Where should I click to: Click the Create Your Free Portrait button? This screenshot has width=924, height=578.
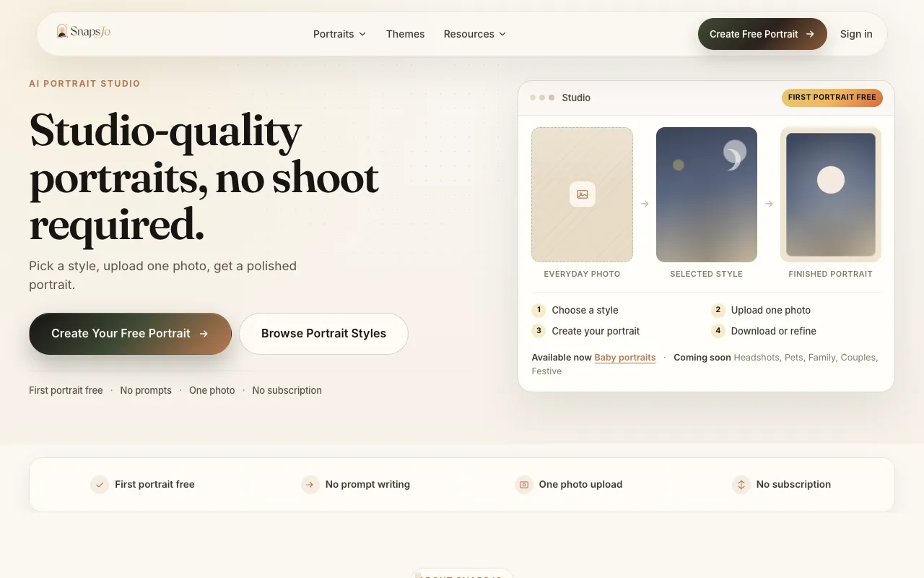pos(131,334)
